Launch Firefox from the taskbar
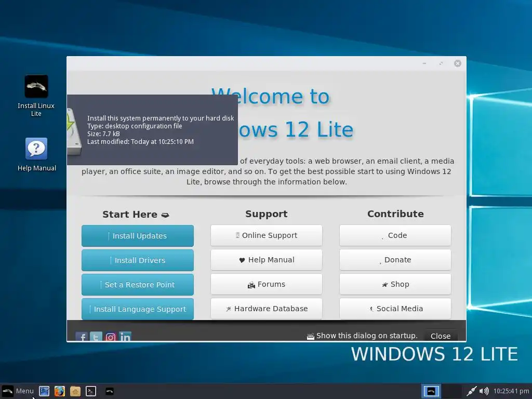Image resolution: width=532 pixels, height=399 pixels. tap(60, 391)
